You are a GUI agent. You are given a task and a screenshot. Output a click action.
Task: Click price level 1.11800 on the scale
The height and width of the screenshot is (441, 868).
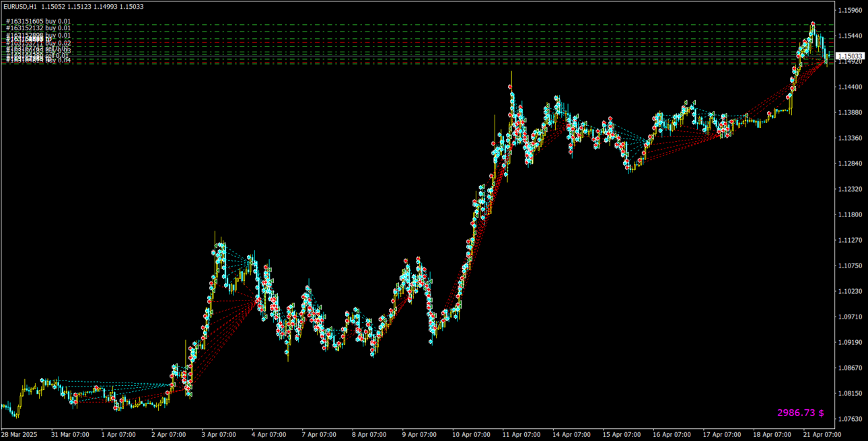(851, 215)
